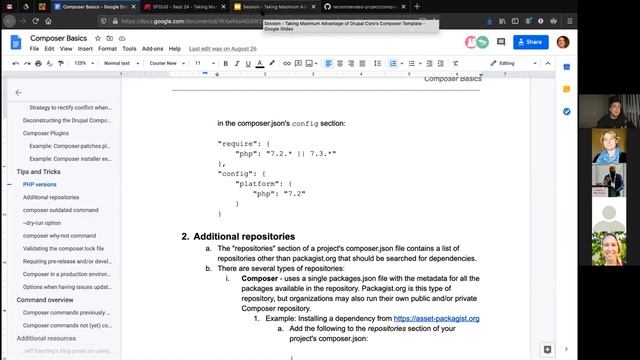
Task: Toggle italic formatting
Action: click(x=237, y=63)
